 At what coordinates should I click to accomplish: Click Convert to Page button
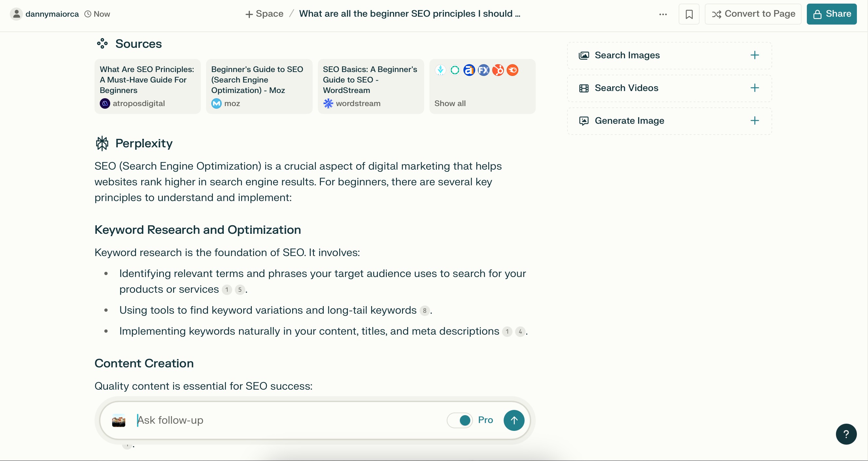pos(753,14)
